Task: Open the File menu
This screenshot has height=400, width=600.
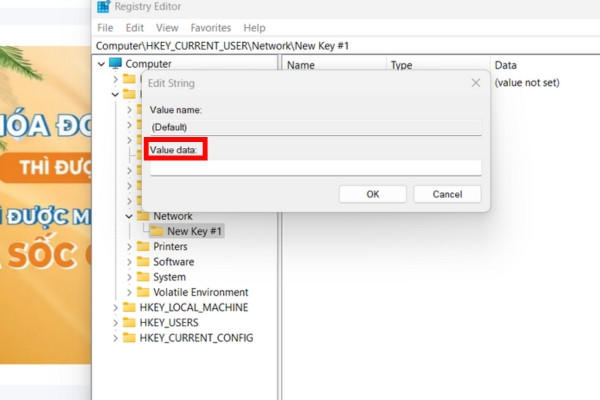Action: tap(105, 28)
